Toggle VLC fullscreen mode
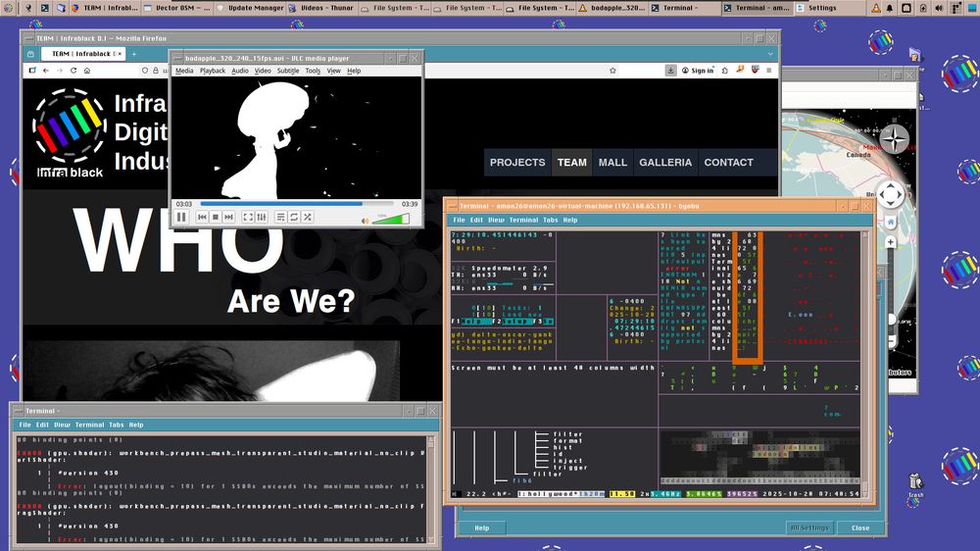The image size is (980, 551). pyautogui.click(x=248, y=217)
